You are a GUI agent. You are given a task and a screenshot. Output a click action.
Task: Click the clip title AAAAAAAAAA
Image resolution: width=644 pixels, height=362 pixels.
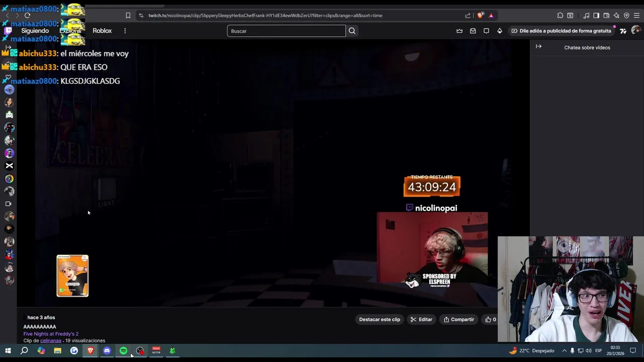(40, 327)
